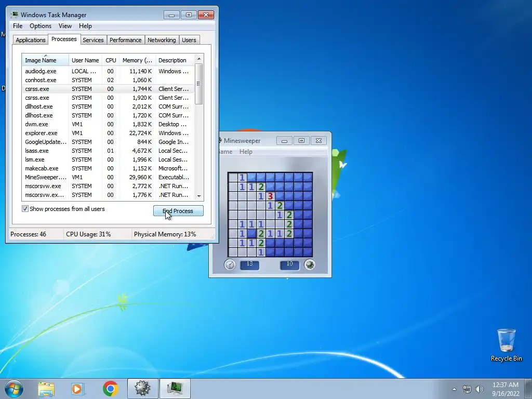Select the explorer.exe process row

click(108, 133)
